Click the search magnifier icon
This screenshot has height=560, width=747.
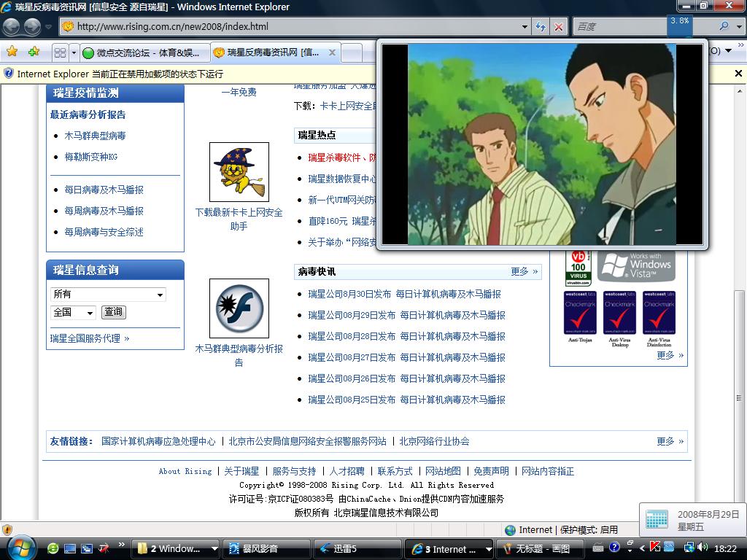[724, 27]
